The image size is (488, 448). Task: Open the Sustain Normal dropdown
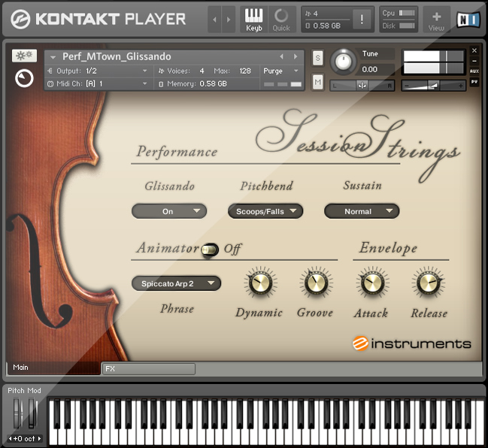pos(362,211)
